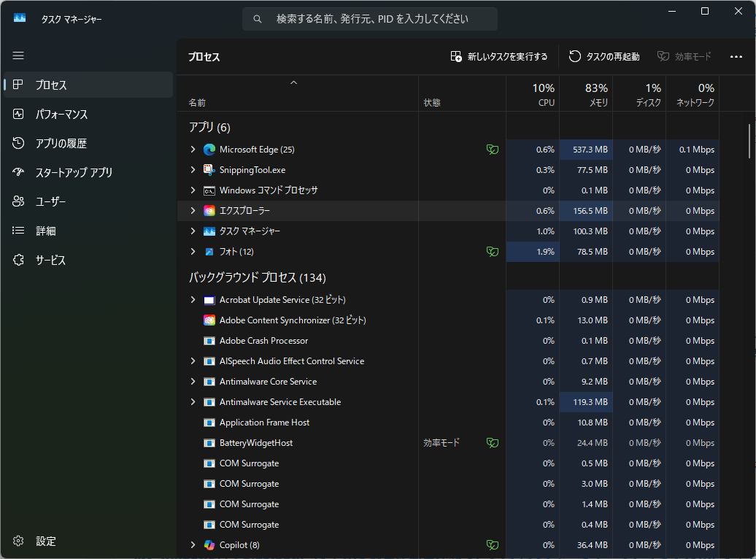Select the 1.9% CPU cell of フォト
Screen dimensions: 756x559
(533, 252)
